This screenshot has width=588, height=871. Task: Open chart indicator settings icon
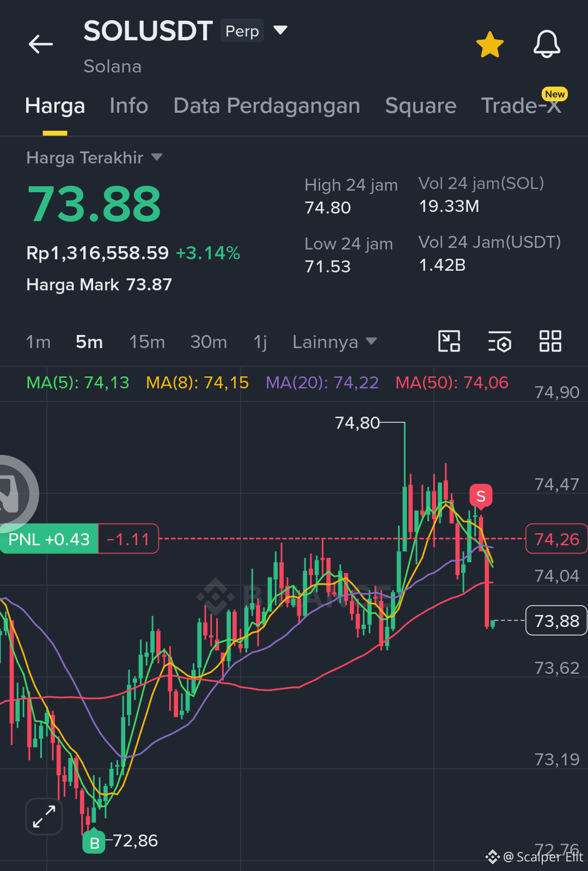coord(500,342)
